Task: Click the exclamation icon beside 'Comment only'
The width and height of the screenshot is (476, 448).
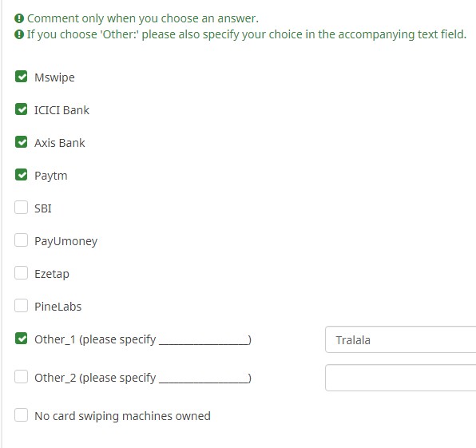Action: 19,18
